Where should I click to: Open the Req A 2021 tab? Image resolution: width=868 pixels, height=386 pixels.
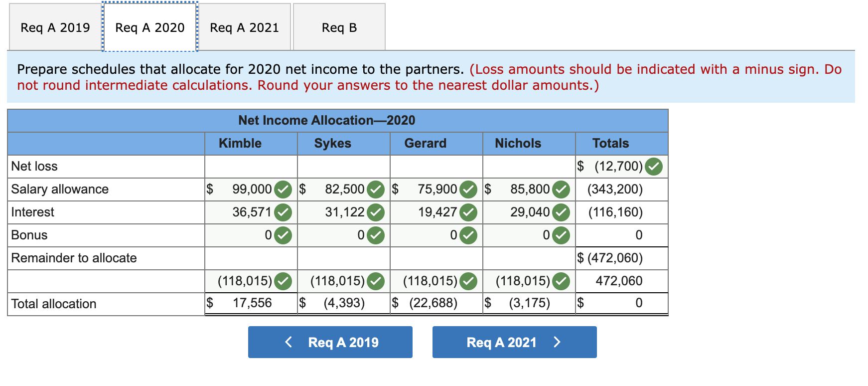point(245,27)
